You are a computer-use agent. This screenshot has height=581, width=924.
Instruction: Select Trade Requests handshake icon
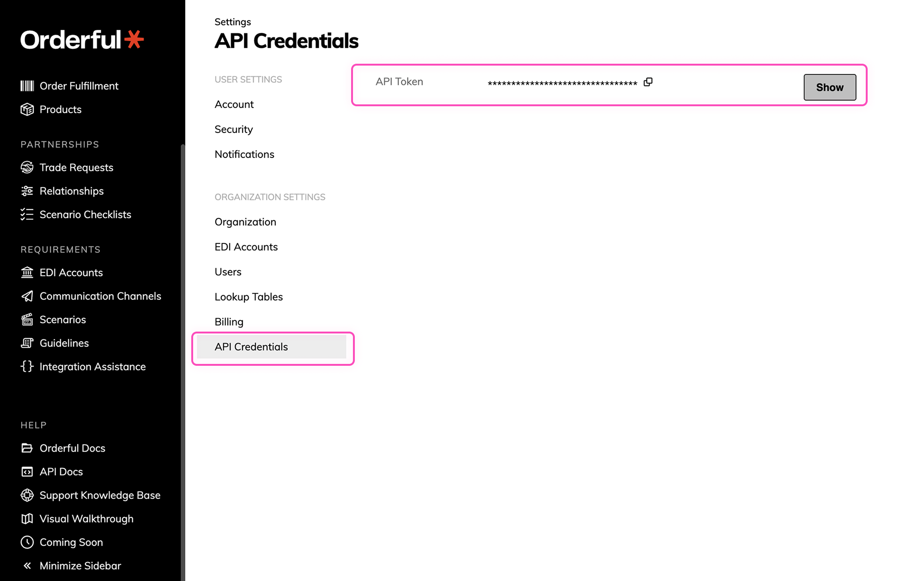(x=28, y=167)
